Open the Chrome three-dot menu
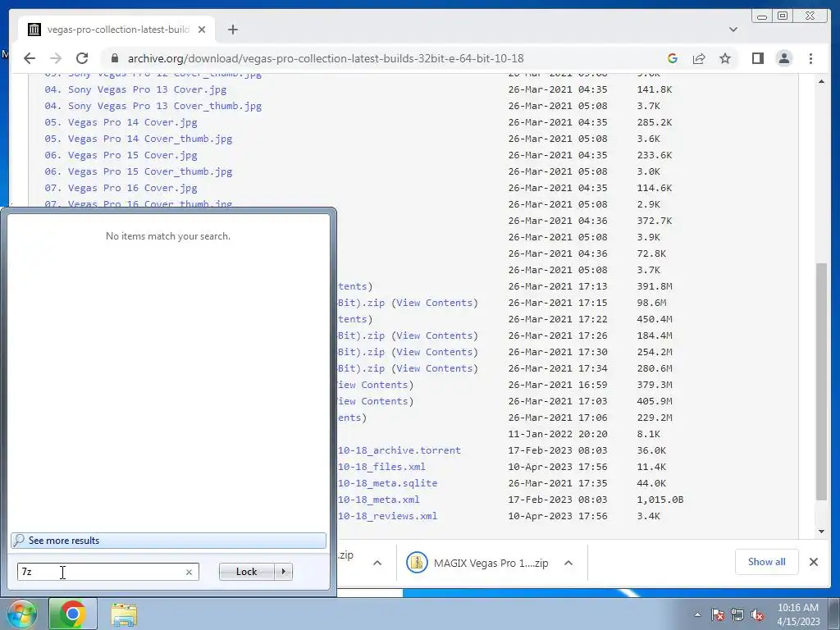840x630 pixels. [x=810, y=58]
